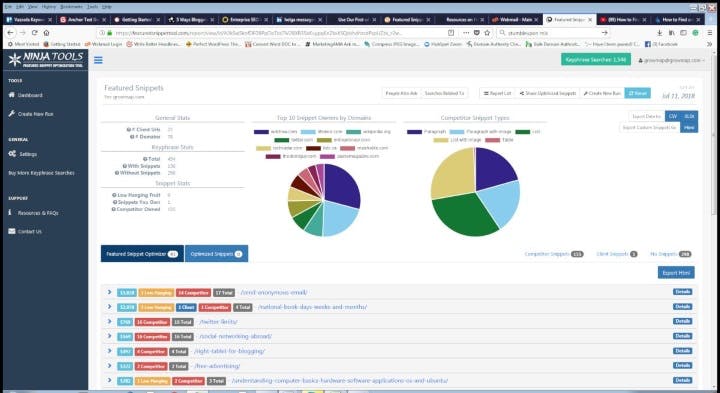Click Details for /send-anonymous-email/ row
720x393 pixels.
[x=682, y=292]
